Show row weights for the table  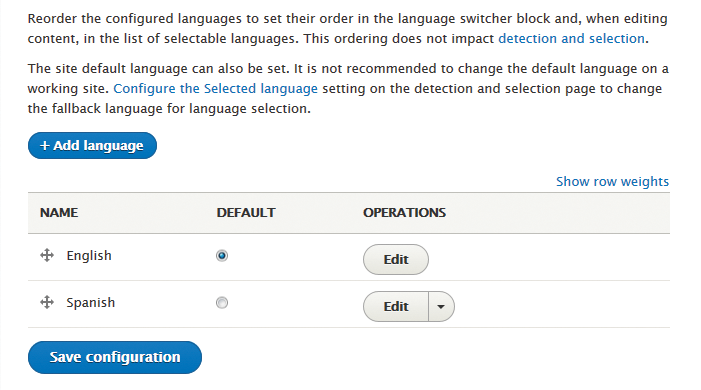(612, 182)
